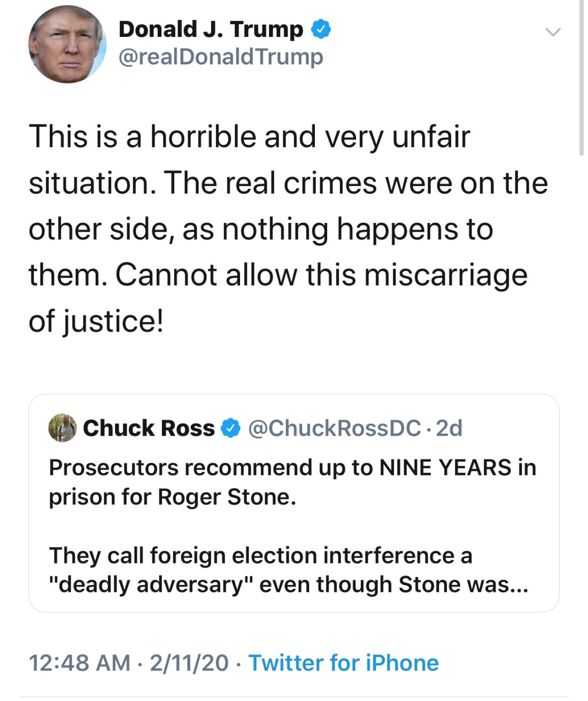The width and height of the screenshot is (588, 701).
Task: Click the Twitter for iPhone source link
Action: pos(343,663)
